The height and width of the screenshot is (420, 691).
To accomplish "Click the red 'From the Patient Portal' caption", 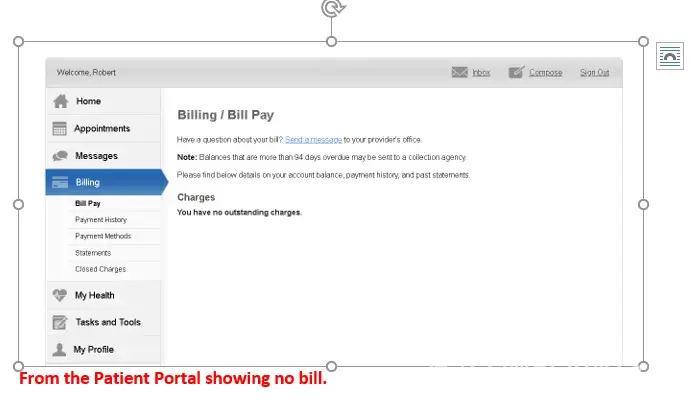I will tap(173, 379).
